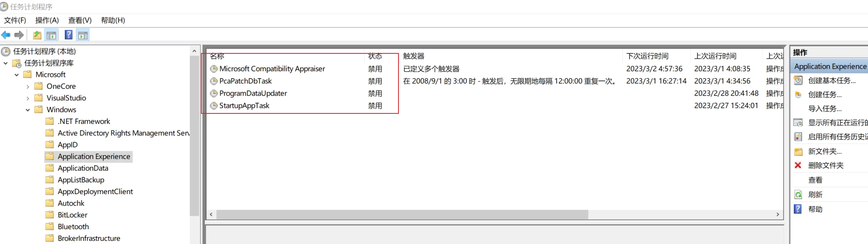This screenshot has width=868, height=244.
Task: Collapse the 任务计划程序库 tree node
Action: click(x=5, y=63)
